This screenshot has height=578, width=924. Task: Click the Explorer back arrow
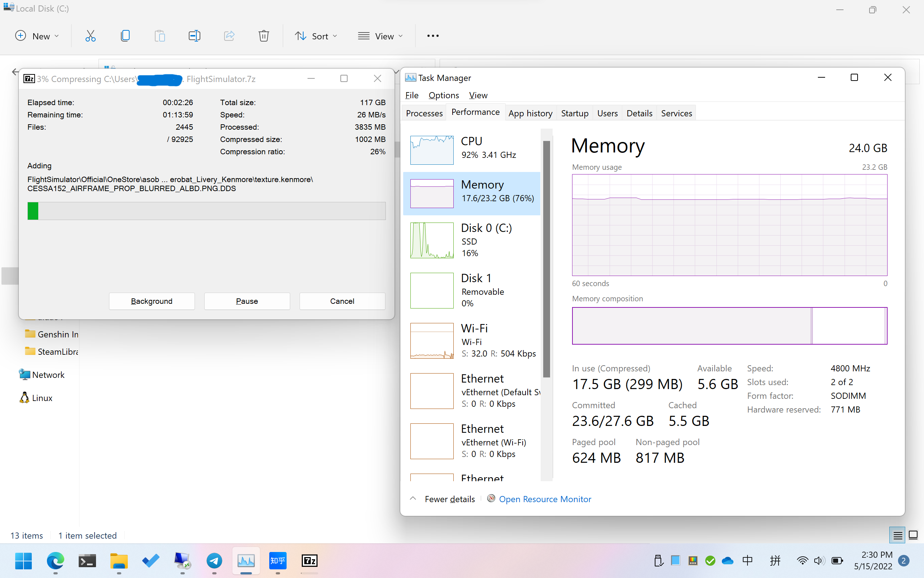click(x=15, y=72)
